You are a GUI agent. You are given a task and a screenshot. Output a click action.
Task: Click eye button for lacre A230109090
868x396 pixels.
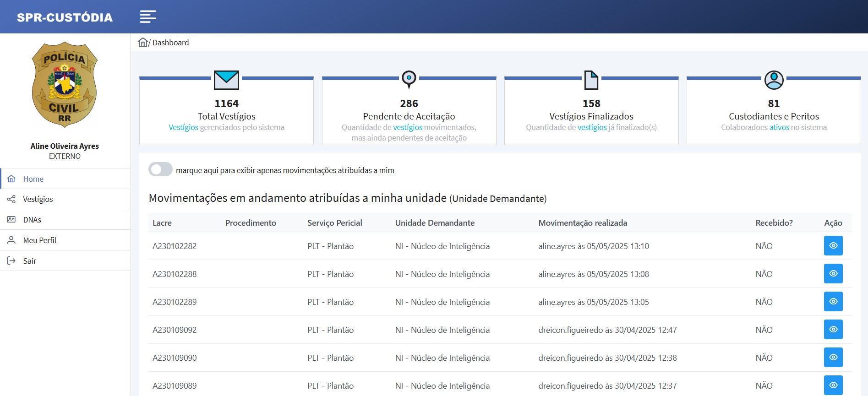[833, 358]
